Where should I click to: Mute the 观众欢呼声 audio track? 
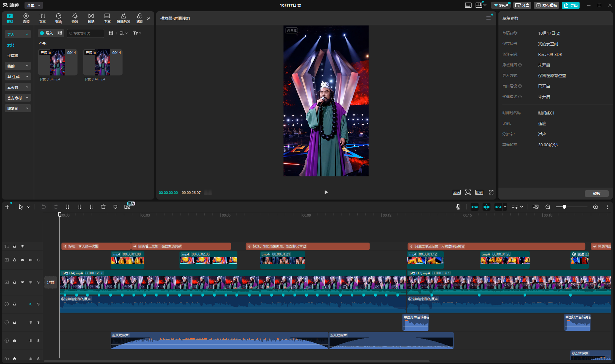pos(30,341)
